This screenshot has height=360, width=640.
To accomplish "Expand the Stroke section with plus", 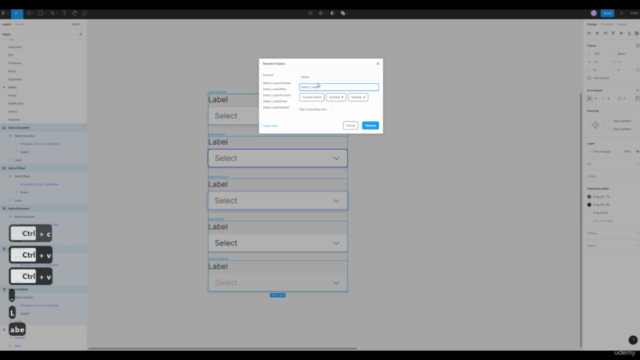I will point(637,176).
